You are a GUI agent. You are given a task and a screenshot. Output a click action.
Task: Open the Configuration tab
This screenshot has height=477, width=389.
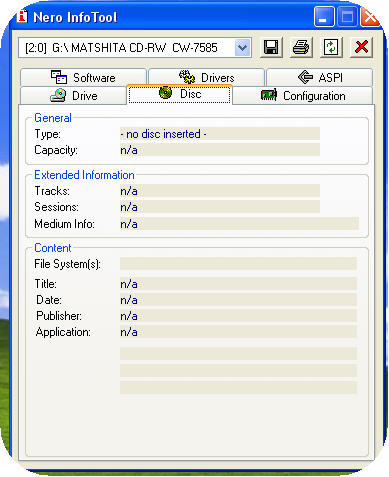pos(302,96)
